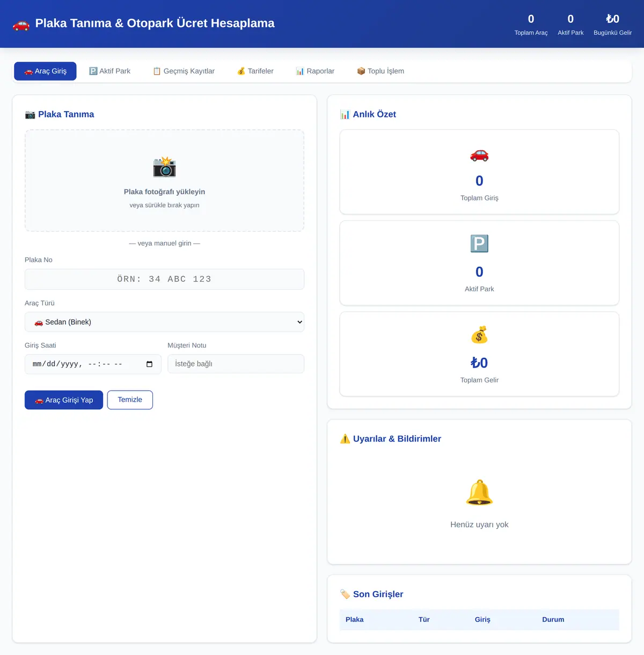Open the calendar picker in Giriş Saati
The height and width of the screenshot is (655, 644).
tap(149, 364)
